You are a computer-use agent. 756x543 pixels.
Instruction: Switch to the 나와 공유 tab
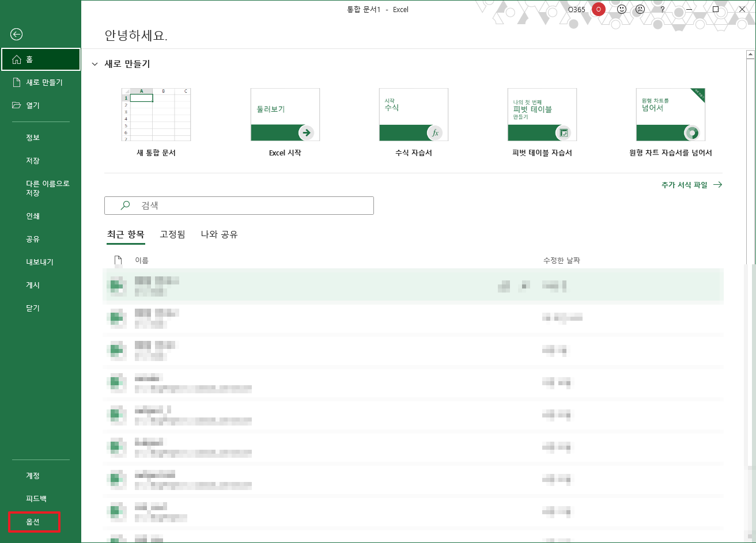click(x=219, y=234)
